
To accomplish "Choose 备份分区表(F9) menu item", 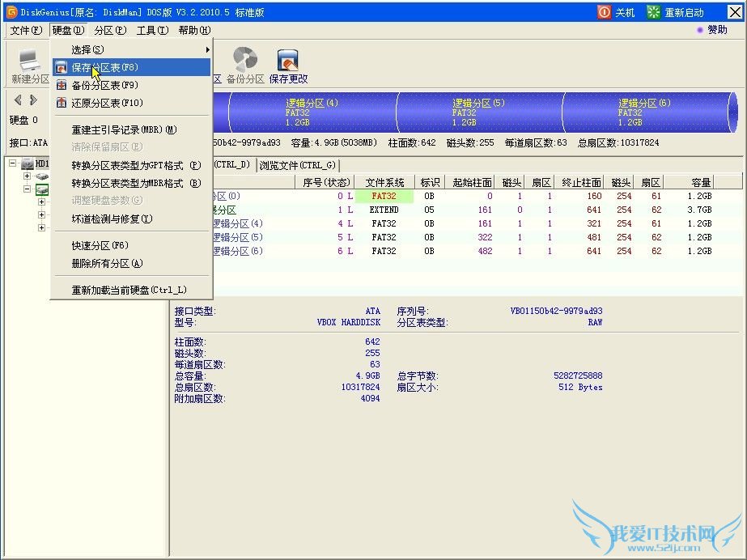I will (x=131, y=85).
